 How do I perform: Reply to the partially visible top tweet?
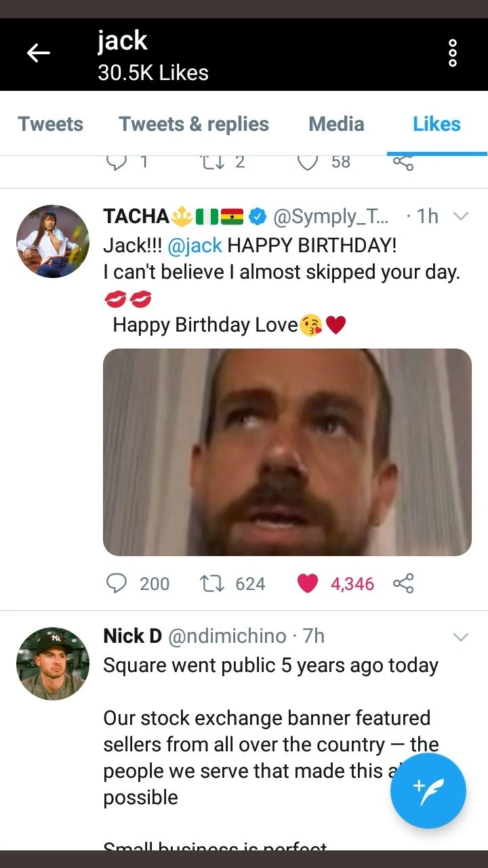pos(117,163)
